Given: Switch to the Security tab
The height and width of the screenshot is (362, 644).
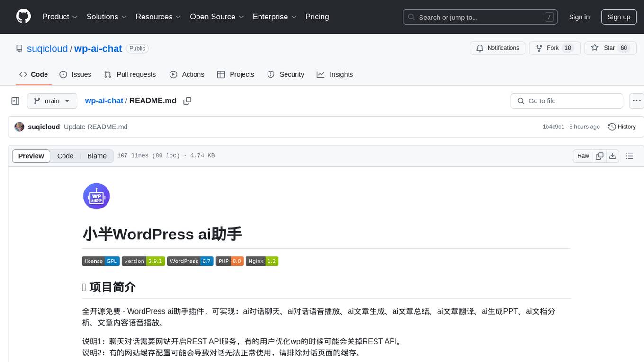Looking at the screenshot, I should (286, 74).
